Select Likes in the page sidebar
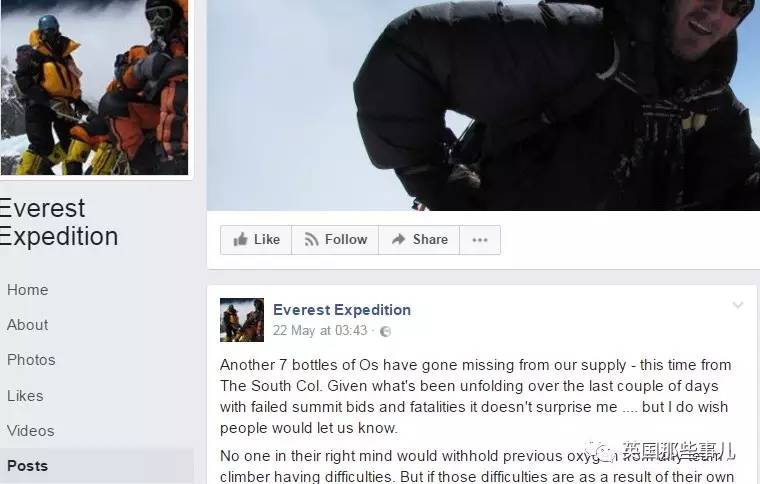 click(25, 396)
